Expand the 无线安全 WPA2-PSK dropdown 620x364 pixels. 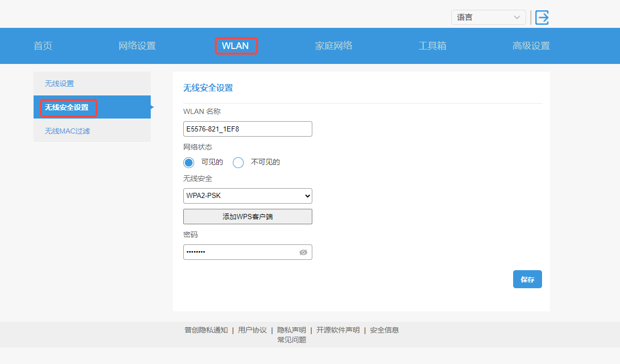247,196
